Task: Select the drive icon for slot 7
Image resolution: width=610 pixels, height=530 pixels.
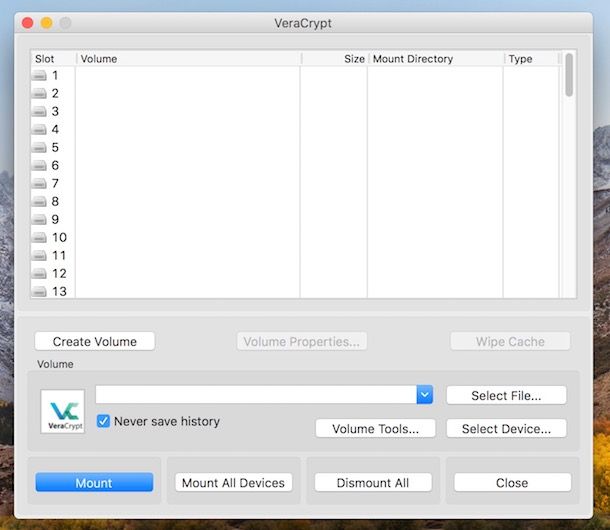Action: (39, 183)
